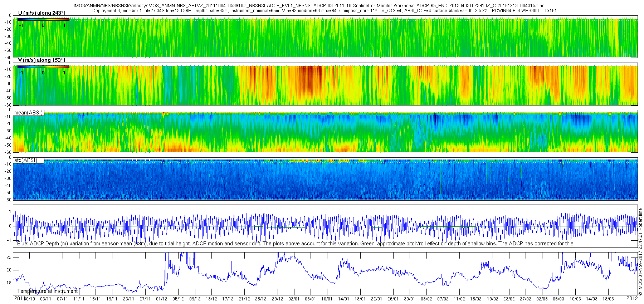This screenshot has width=644, height=304.
Task: Click the 14/01 date tick label
Action: (343, 299)
